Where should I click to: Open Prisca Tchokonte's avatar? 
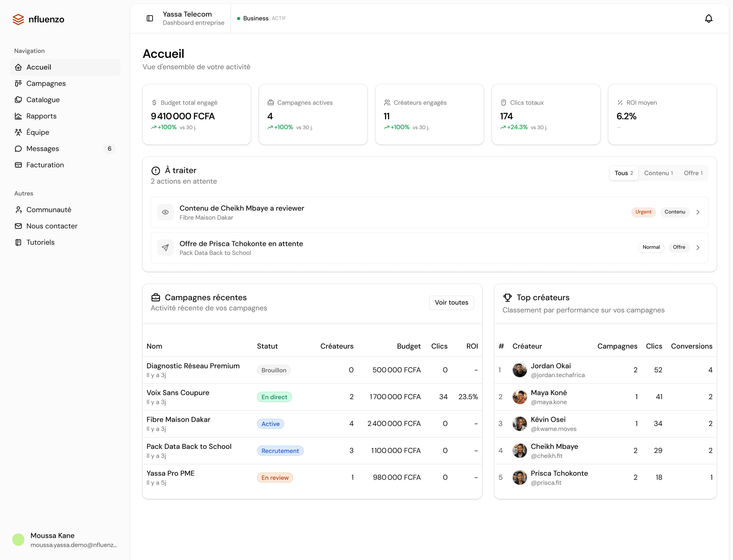click(519, 478)
